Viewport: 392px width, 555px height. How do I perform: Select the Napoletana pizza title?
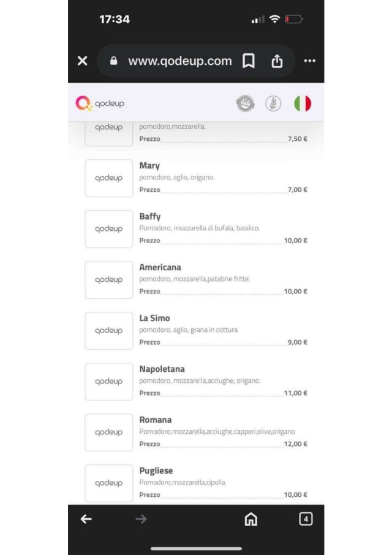click(162, 369)
